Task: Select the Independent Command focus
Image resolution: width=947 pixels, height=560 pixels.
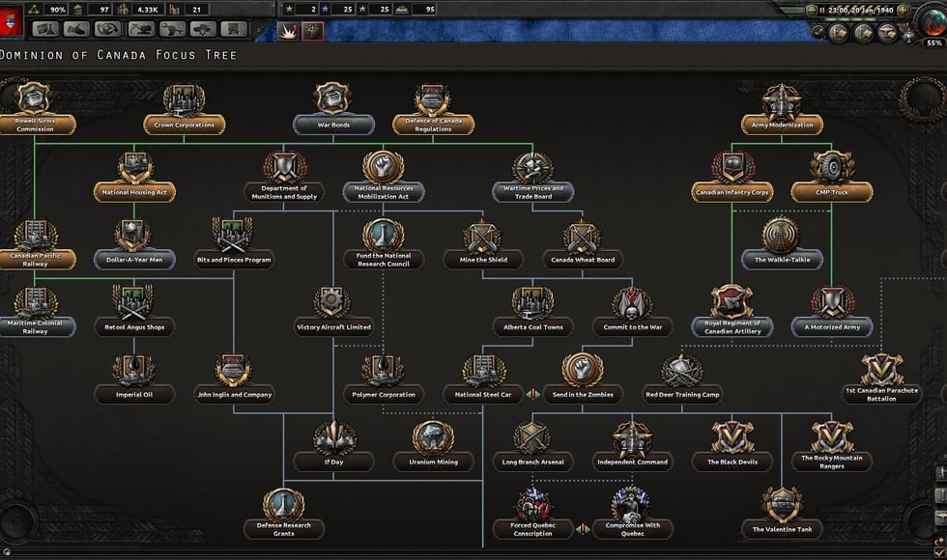Action: (x=632, y=462)
